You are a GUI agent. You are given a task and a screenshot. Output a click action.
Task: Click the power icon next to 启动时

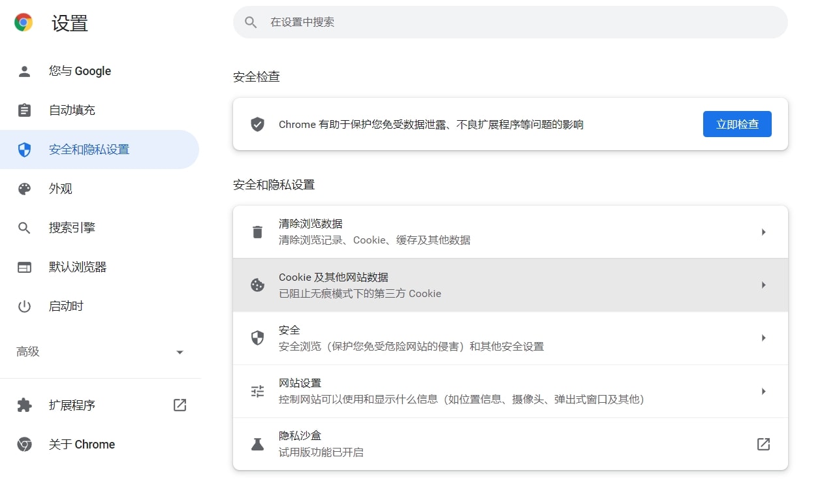pos(24,306)
